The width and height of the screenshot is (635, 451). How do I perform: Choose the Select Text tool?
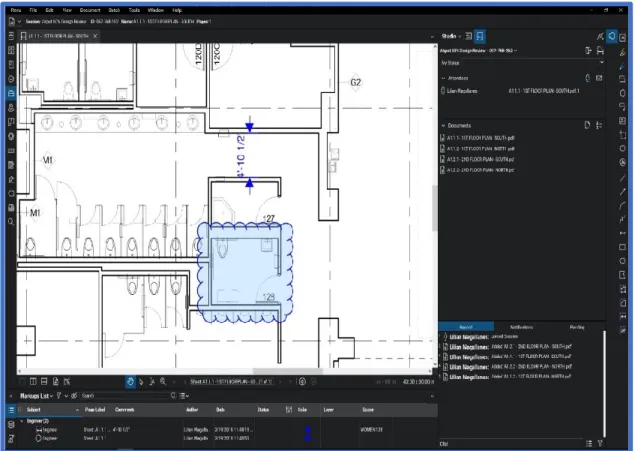pos(152,381)
